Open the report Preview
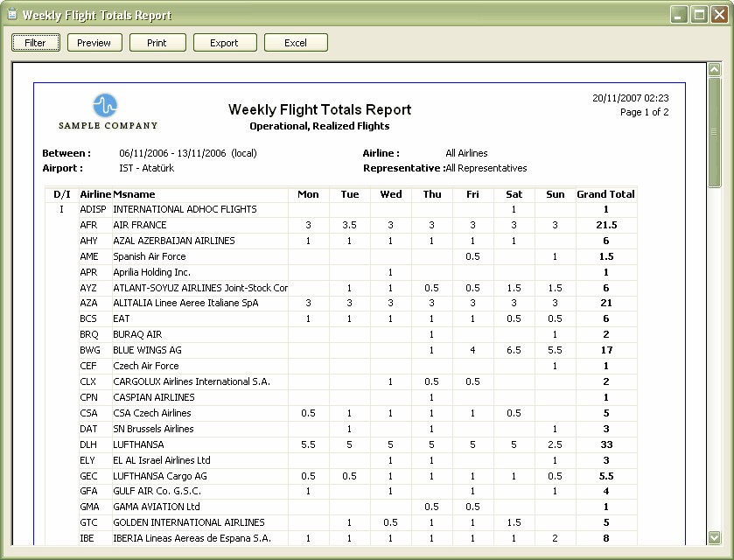The image size is (734, 560). (x=94, y=43)
